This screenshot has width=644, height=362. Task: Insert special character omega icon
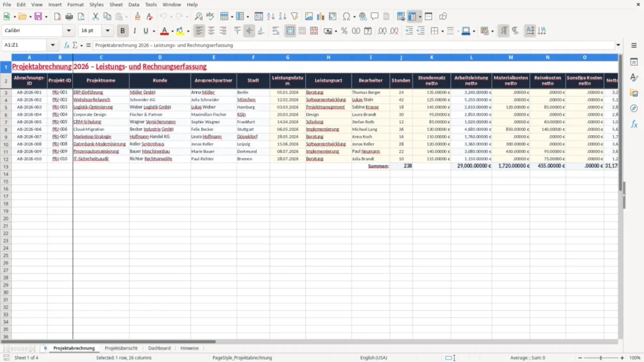[x=347, y=16]
